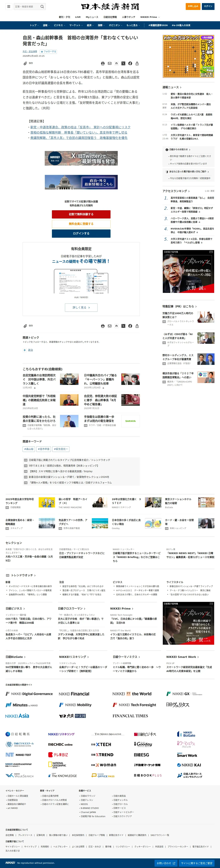220x868 pixels.
Task: Click サイトに関するご意見ご要望 button
Action: [197, 863]
